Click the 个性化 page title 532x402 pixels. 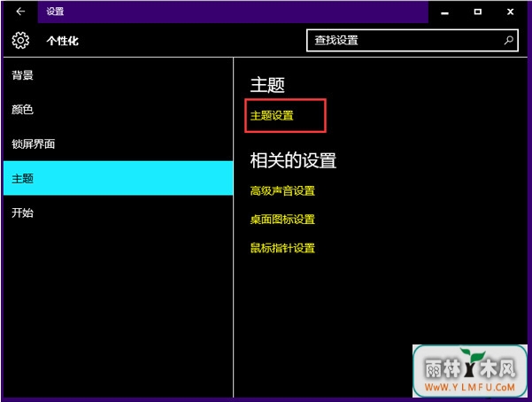63,41
